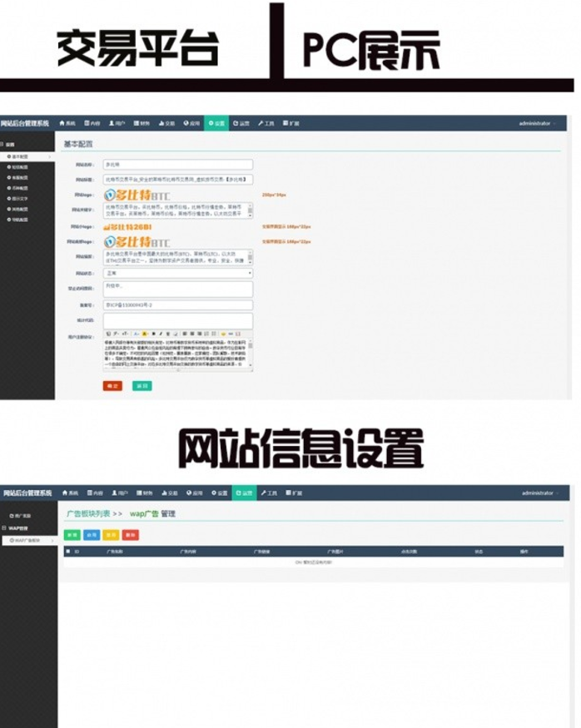Click the 网站描述 textarea
The image size is (581, 728).
(178, 257)
